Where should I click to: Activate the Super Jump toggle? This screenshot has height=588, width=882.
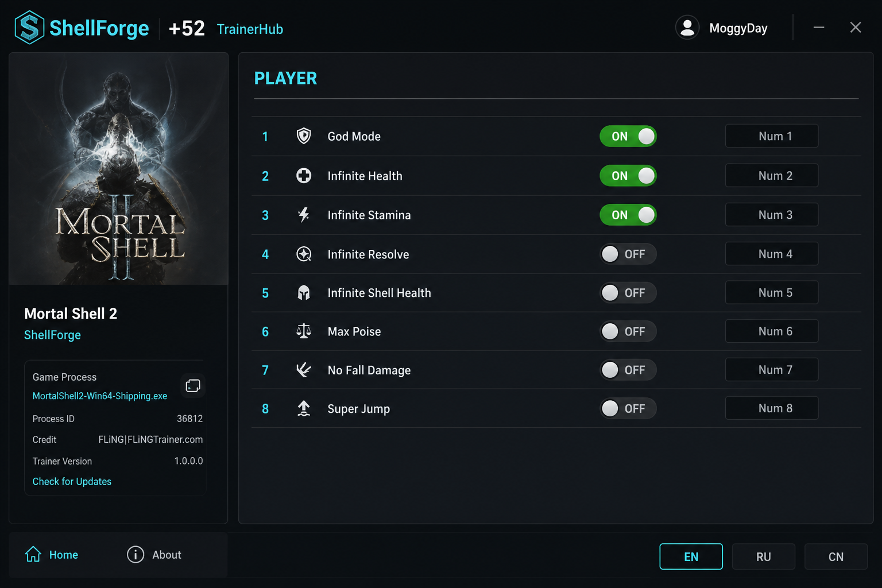coord(628,408)
